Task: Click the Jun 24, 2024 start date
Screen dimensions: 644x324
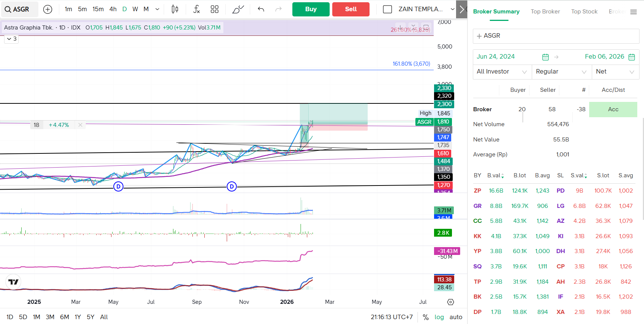Action: pyautogui.click(x=496, y=57)
